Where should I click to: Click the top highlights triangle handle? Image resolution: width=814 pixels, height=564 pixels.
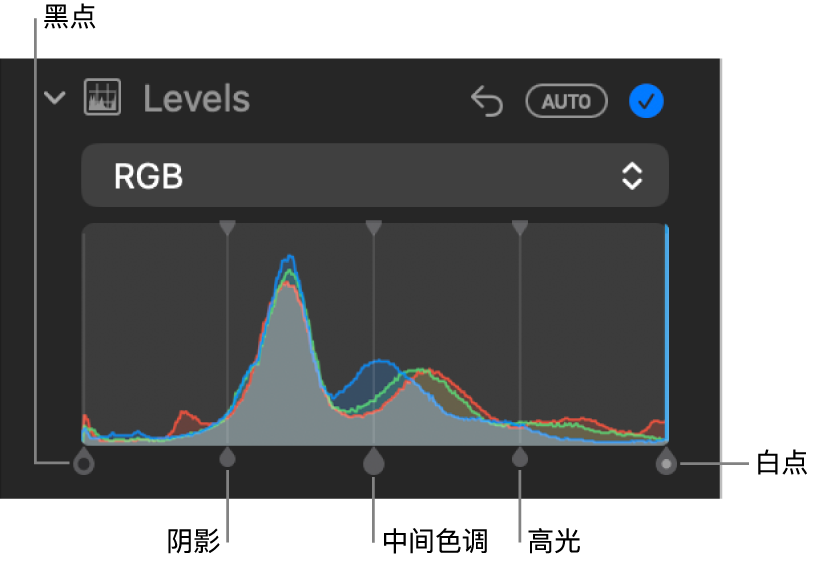click(x=520, y=227)
